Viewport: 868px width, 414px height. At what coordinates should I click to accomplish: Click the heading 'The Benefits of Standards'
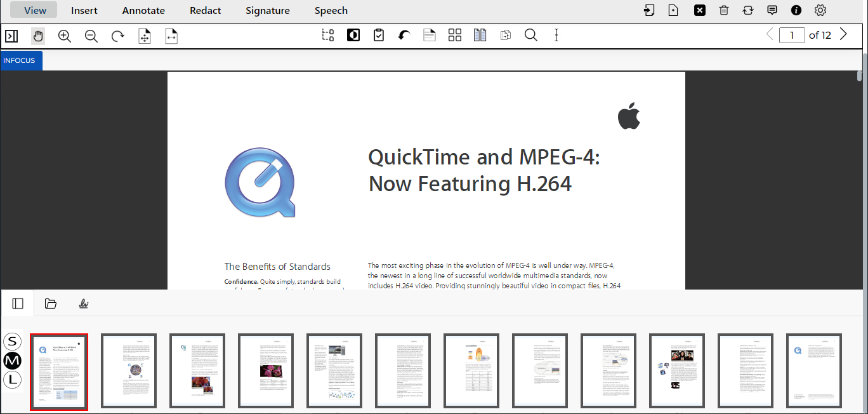point(277,267)
